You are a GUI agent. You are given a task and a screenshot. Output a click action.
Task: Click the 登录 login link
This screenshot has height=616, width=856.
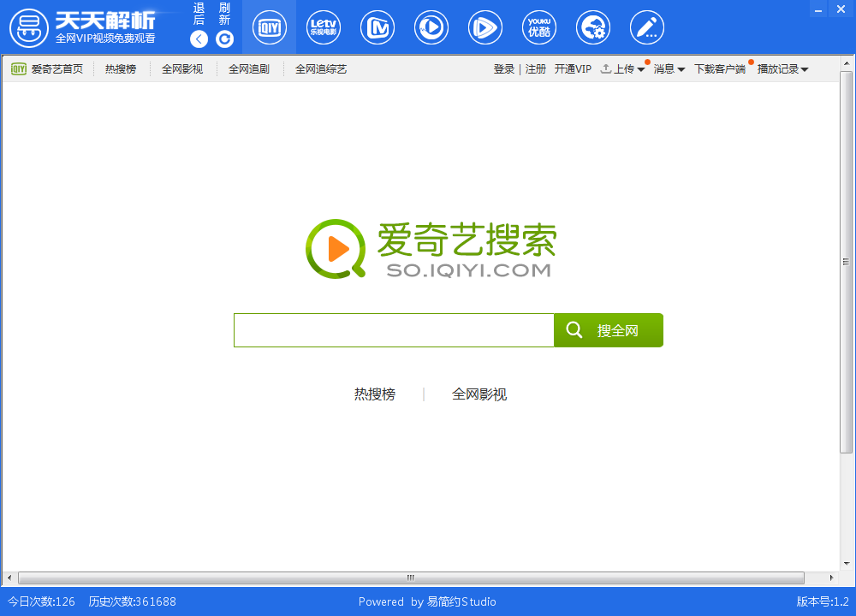(503, 69)
